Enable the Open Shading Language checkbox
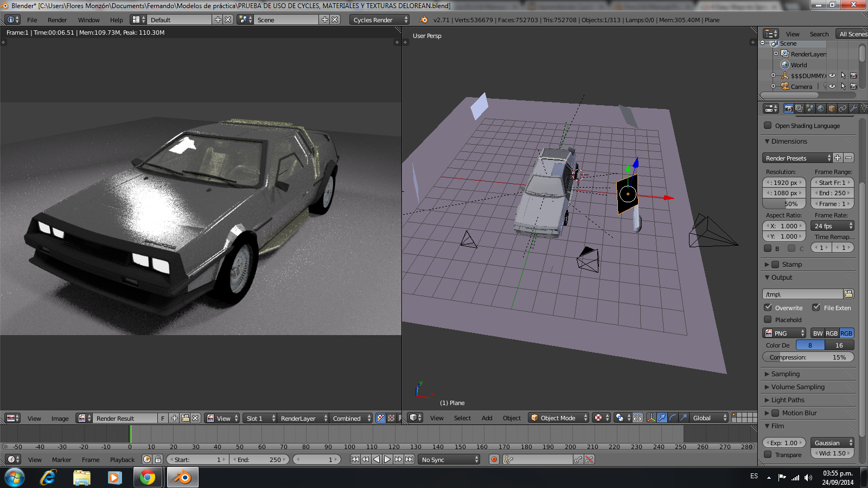The image size is (868, 488). click(x=768, y=126)
